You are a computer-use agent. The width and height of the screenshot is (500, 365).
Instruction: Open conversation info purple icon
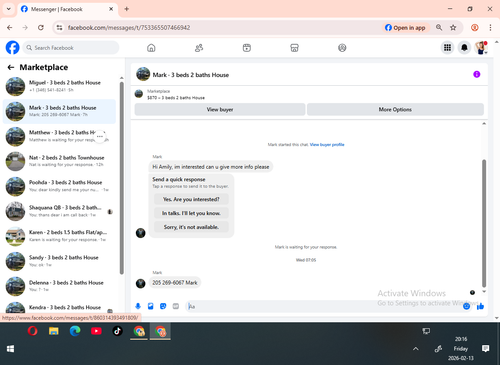(x=477, y=74)
